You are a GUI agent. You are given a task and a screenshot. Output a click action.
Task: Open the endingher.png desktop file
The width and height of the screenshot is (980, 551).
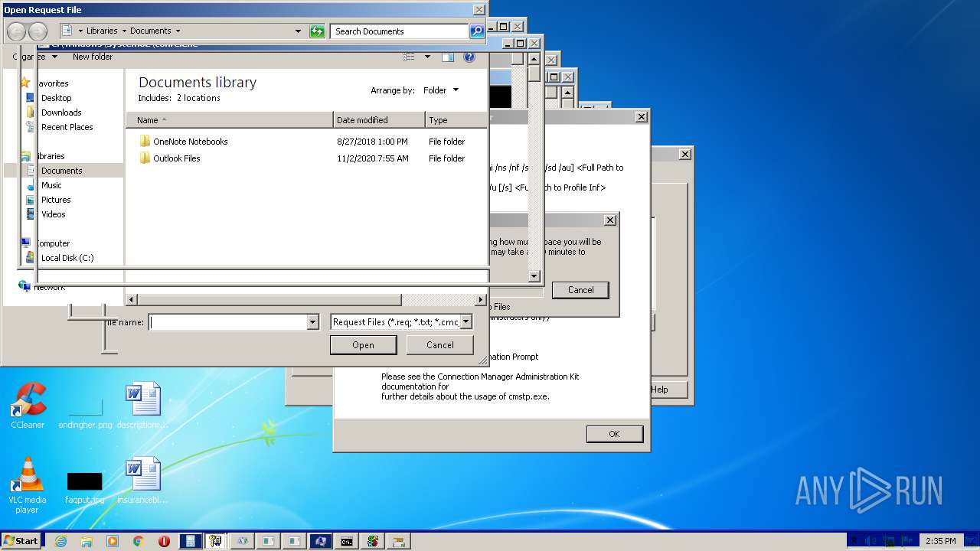pyautogui.click(x=85, y=412)
